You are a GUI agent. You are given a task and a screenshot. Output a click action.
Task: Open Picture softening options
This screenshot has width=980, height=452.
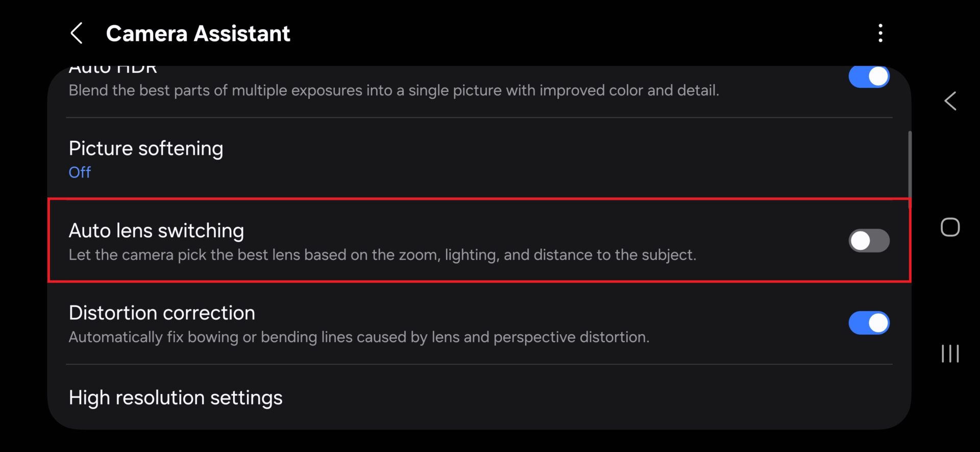click(146, 158)
